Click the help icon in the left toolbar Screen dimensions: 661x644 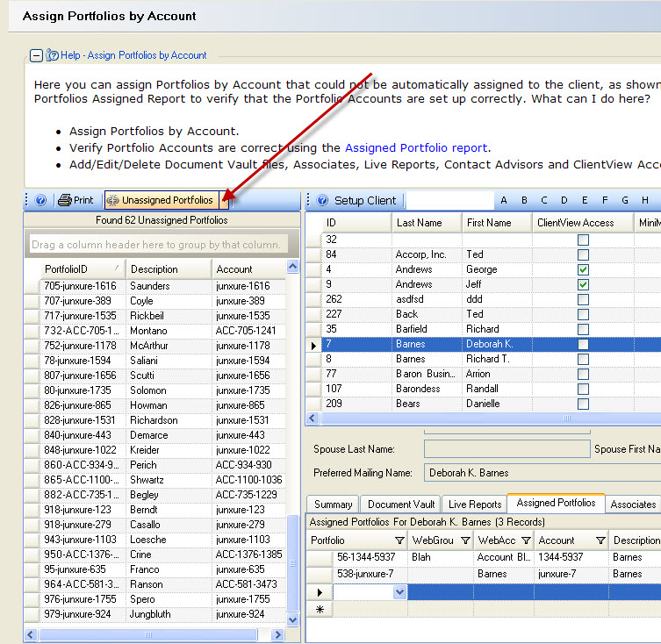click(x=40, y=200)
